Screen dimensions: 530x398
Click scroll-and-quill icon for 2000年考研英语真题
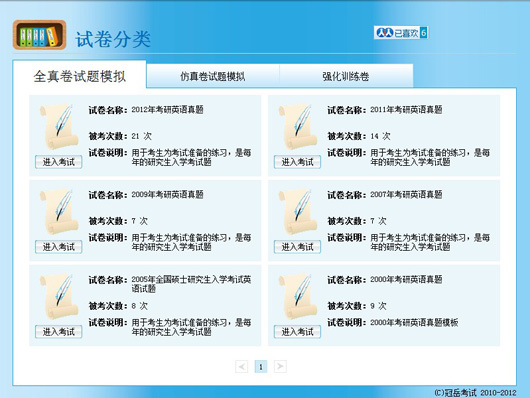[x=297, y=296]
